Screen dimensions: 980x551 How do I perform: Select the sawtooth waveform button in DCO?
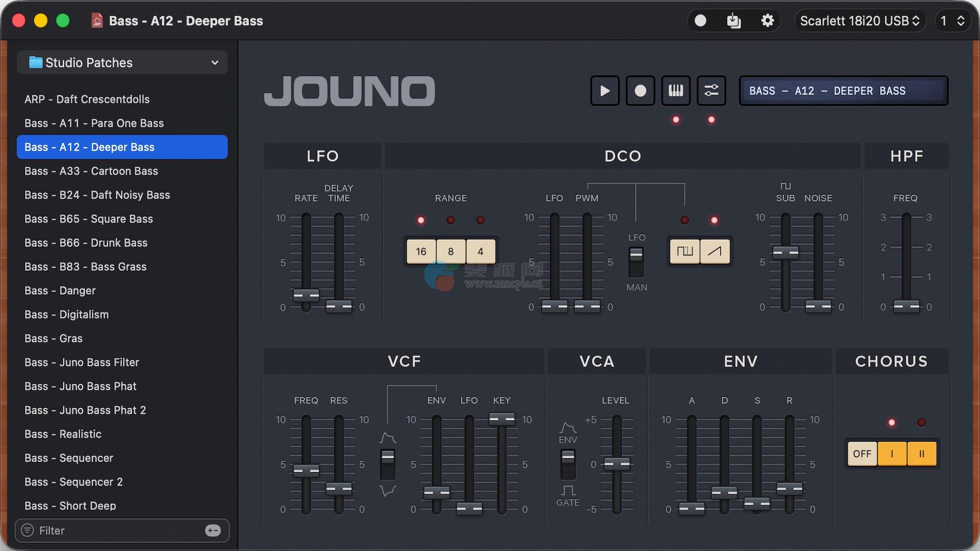[715, 251]
